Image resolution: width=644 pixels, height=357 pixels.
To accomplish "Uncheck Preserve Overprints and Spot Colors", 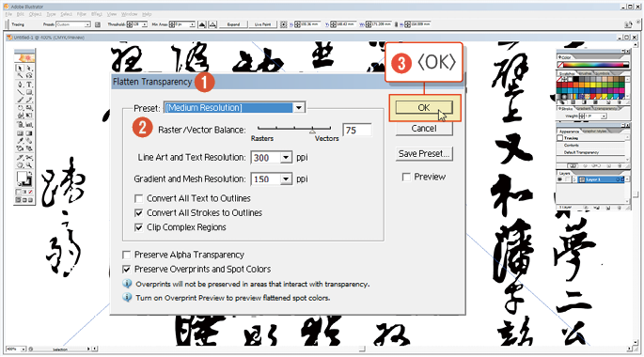I will 127,270.
